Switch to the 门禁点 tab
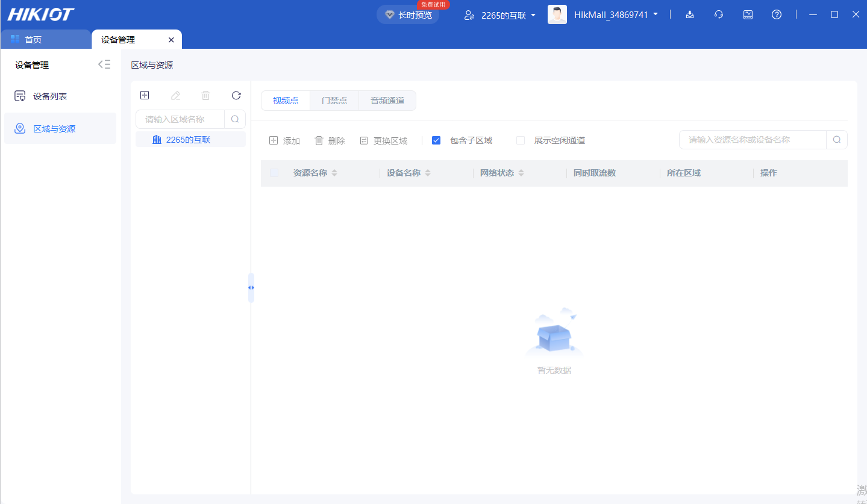The width and height of the screenshot is (867, 504). click(x=334, y=100)
